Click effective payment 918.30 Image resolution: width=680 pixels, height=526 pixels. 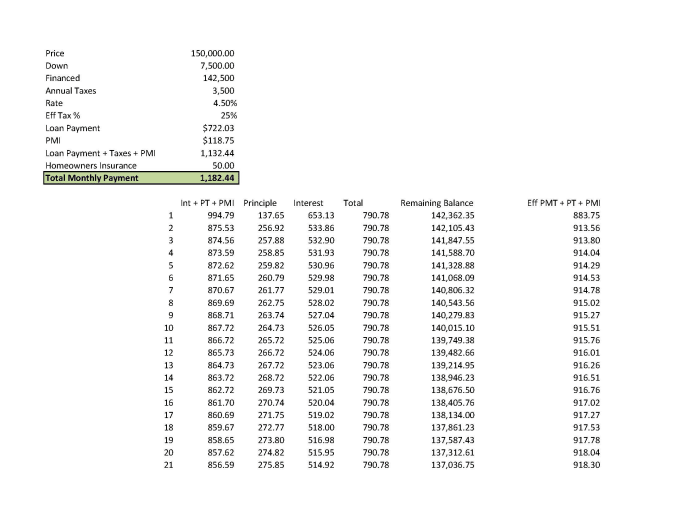coord(587,465)
